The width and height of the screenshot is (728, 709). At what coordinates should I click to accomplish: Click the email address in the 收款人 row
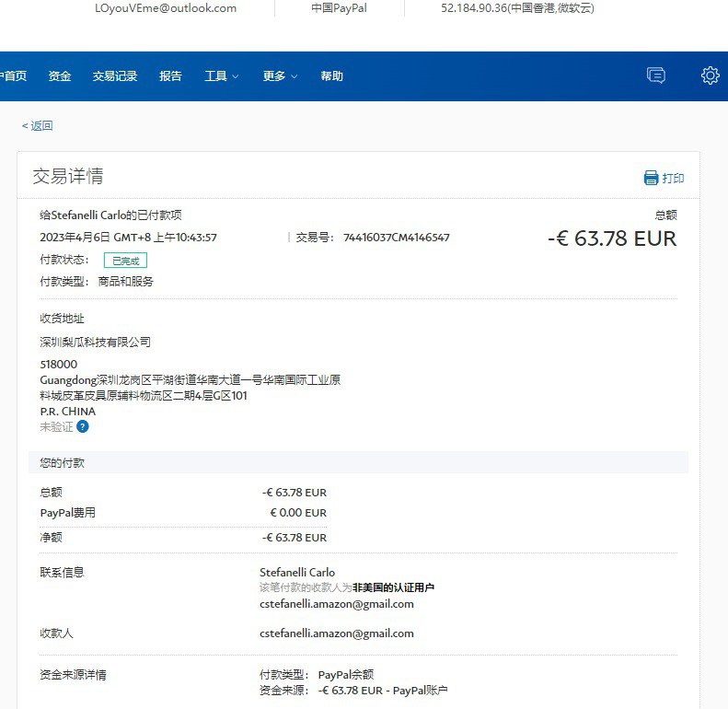tap(336, 633)
